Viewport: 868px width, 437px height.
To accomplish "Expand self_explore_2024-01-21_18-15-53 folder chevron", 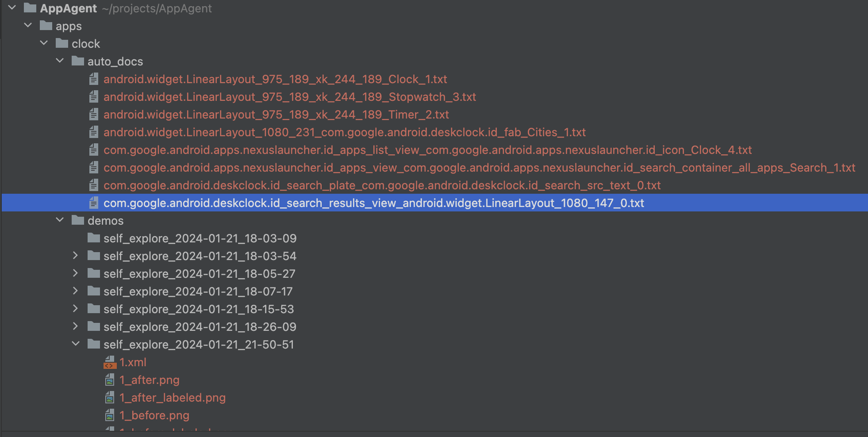I will point(75,308).
